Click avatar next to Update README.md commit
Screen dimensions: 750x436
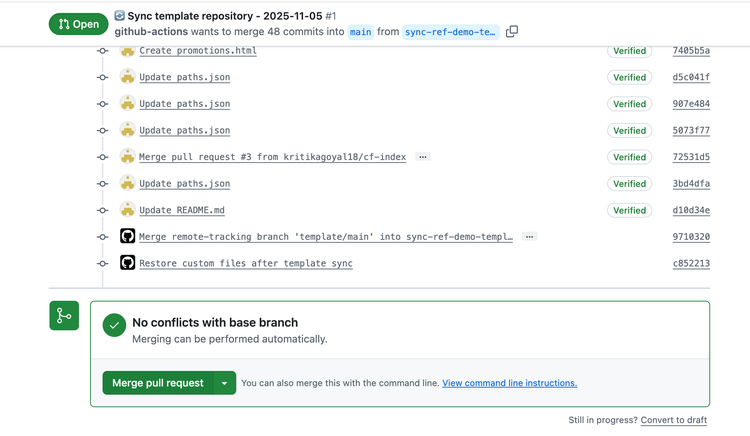tap(127, 210)
